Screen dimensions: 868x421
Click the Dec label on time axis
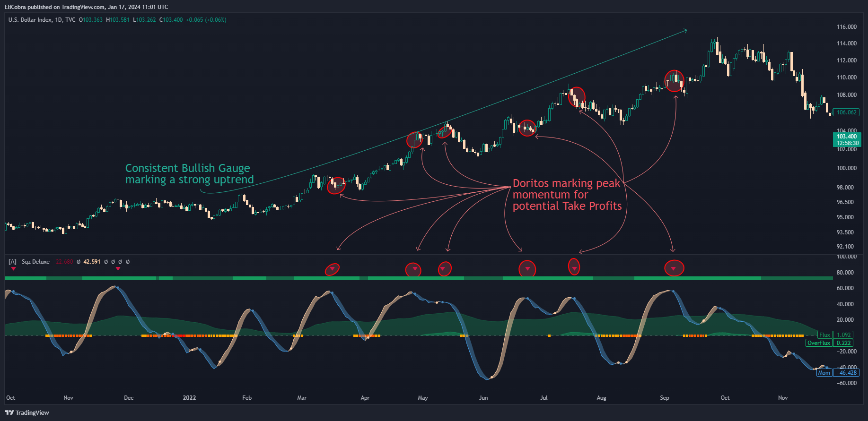129,398
